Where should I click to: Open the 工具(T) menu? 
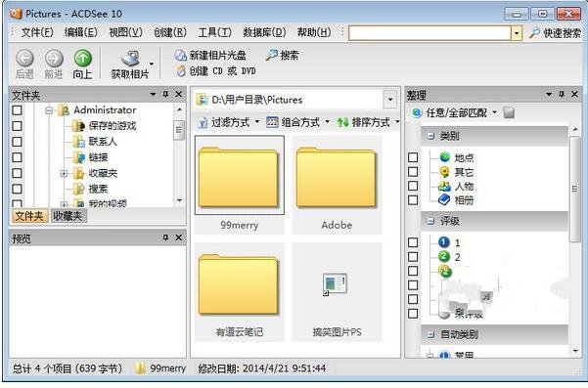[x=214, y=32]
